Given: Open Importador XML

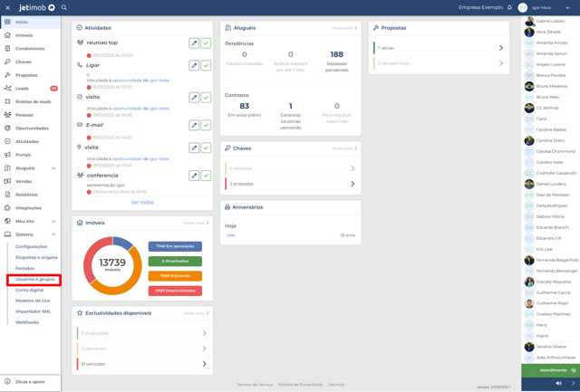Looking at the screenshot, I should 34,311.
